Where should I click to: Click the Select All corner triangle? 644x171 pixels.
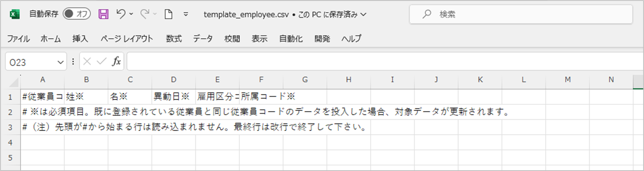(x=14, y=81)
